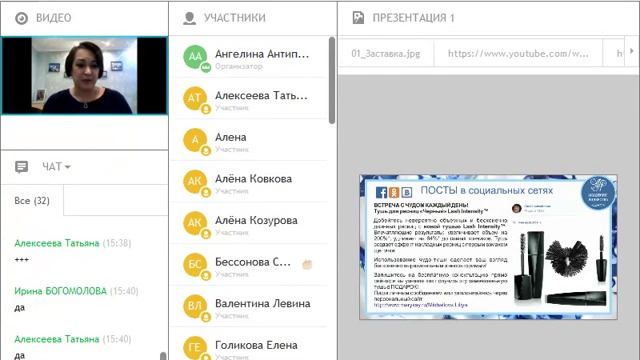
Task: Click the АТ avatar of Алексеева Татьяна
Action: 195,98
